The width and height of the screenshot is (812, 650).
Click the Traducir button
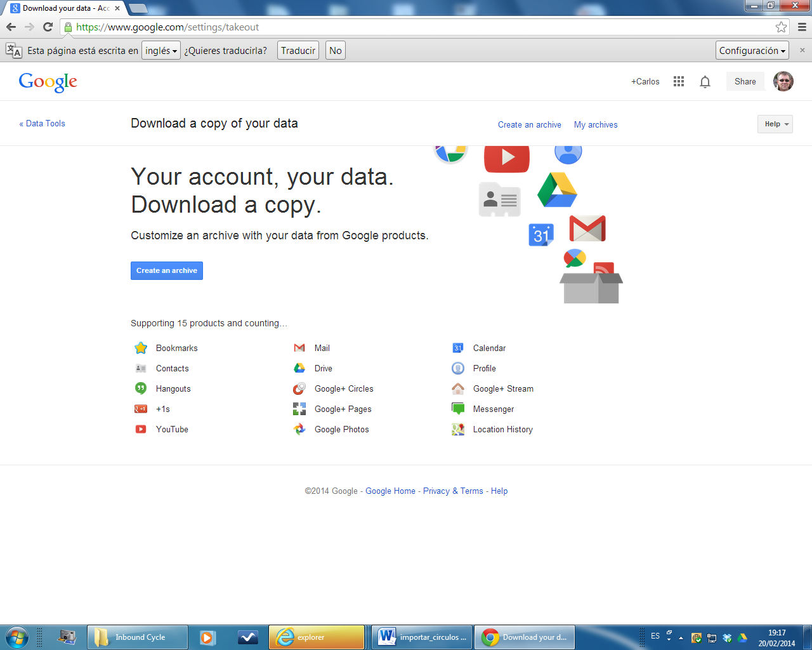pyautogui.click(x=298, y=51)
